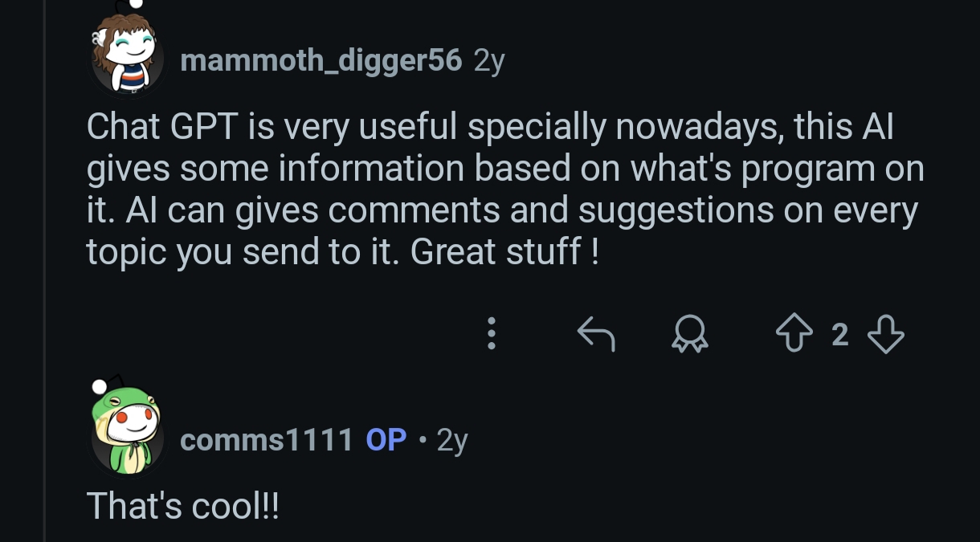Screen dimensions: 980x542
Task: Give an award using the award ribbon icon
Action: 690,333
